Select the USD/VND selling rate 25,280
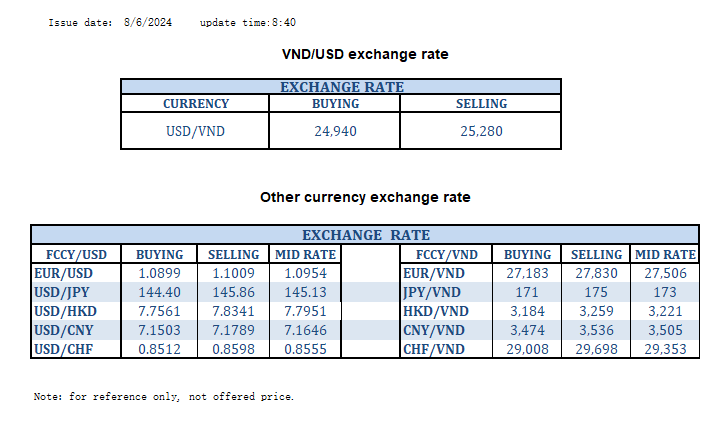The width and height of the screenshot is (728, 439). 481,130
